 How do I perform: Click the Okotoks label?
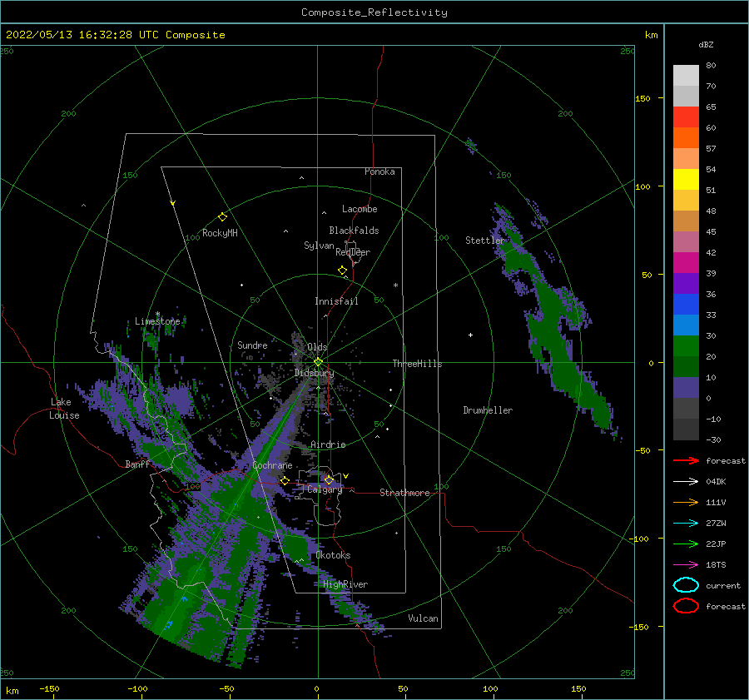click(333, 555)
